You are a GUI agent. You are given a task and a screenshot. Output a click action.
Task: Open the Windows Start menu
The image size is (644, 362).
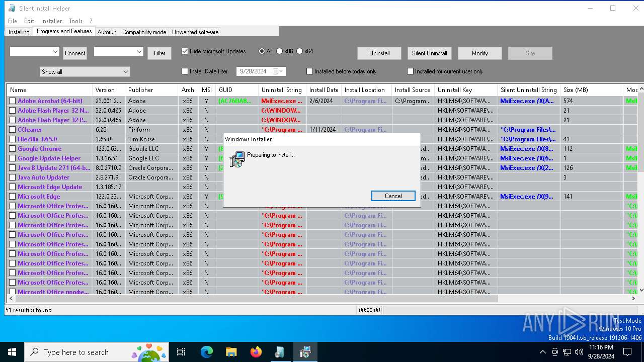12,352
